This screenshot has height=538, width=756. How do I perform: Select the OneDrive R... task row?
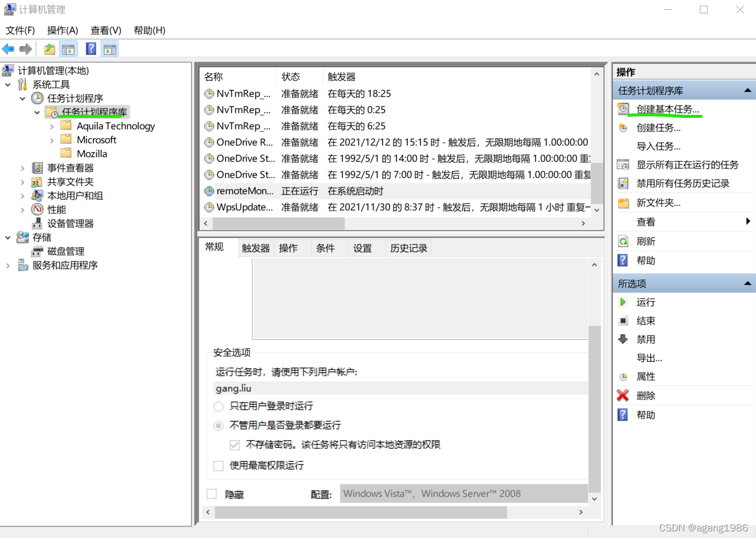click(396, 142)
